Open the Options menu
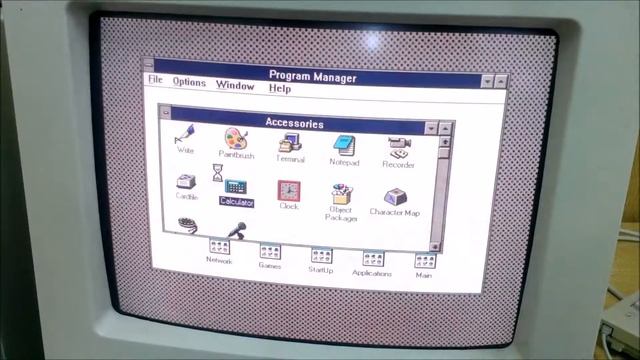Screen dimensions: 640x360 (189, 82)
